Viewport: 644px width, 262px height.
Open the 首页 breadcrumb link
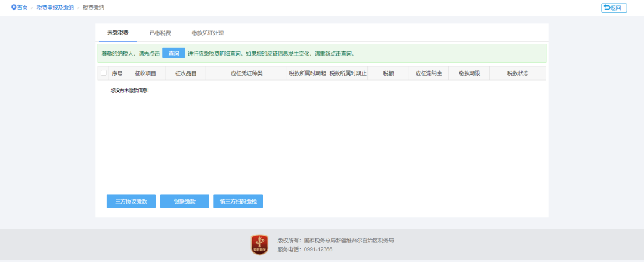click(22, 7)
